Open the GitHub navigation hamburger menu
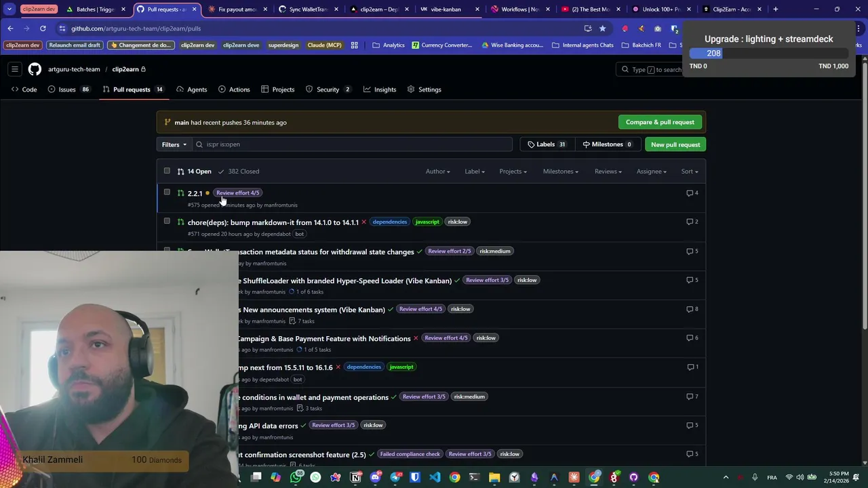868x488 pixels. (14, 69)
